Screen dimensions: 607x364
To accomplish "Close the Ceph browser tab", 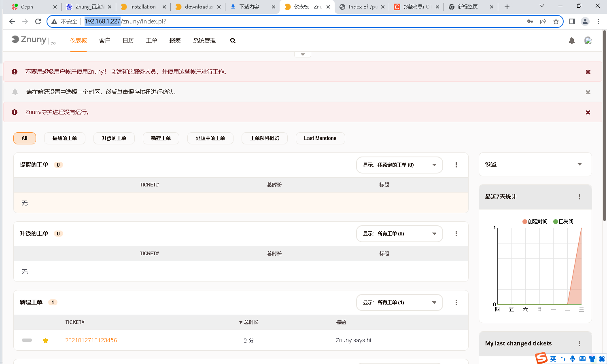I will coord(55,7).
